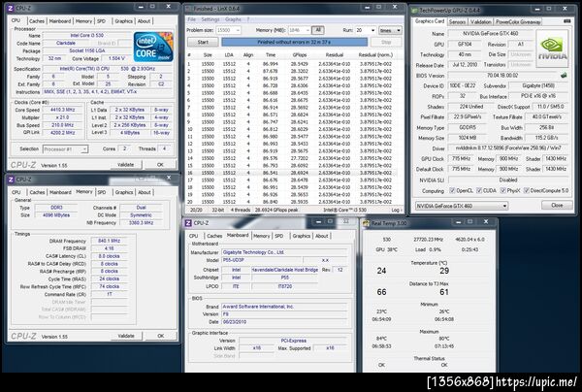The image size is (582, 392).
Task: Click the screenshot camera icon in GPU-Z
Action: [566, 21]
